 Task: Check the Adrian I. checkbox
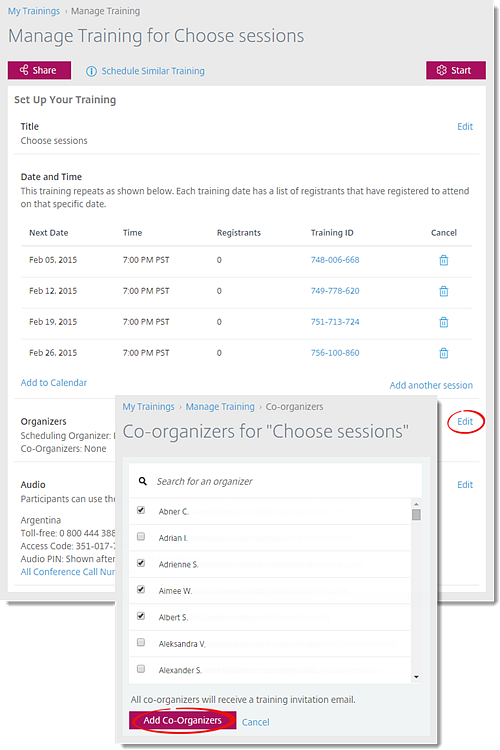141,536
